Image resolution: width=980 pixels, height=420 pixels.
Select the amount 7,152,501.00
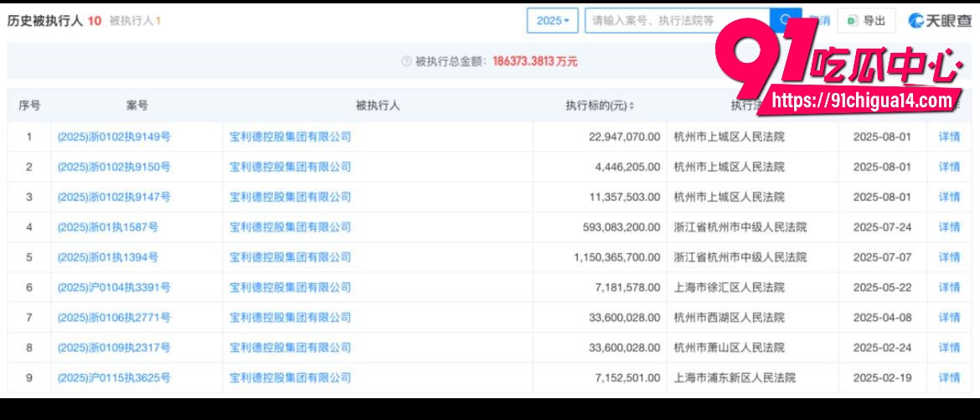(x=627, y=377)
